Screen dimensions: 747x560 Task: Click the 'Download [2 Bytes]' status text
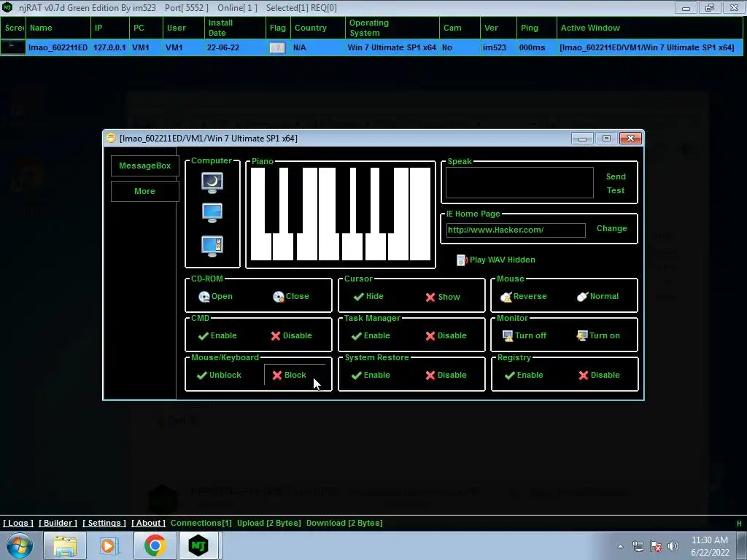(344, 523)
